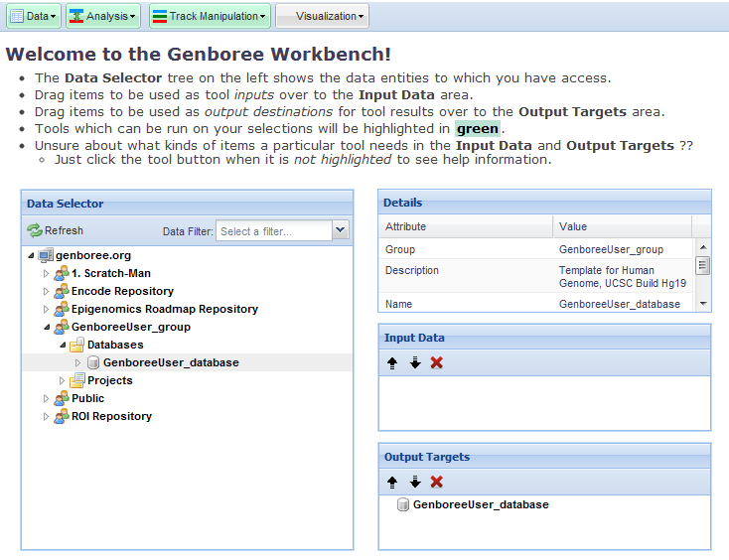This screenshot has width=729, height=560.
Task: Click the Data Filter input field
Action: click(273, 230)
